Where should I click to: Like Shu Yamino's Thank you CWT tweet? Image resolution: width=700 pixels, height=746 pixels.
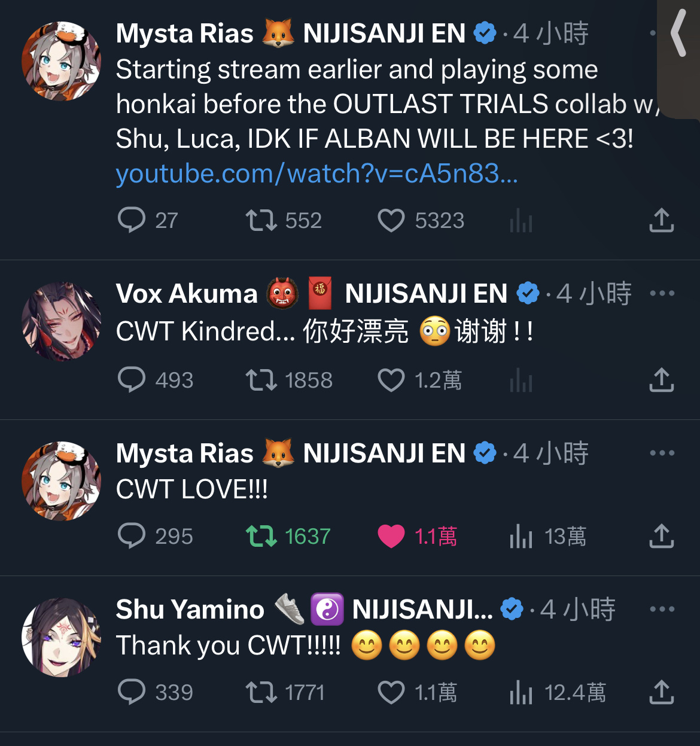(x=417, y=692)
